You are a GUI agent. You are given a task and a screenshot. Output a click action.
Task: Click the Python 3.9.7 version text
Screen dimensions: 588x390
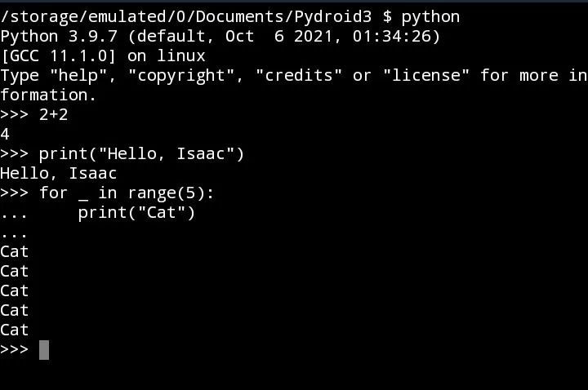[x=59, y=37]
